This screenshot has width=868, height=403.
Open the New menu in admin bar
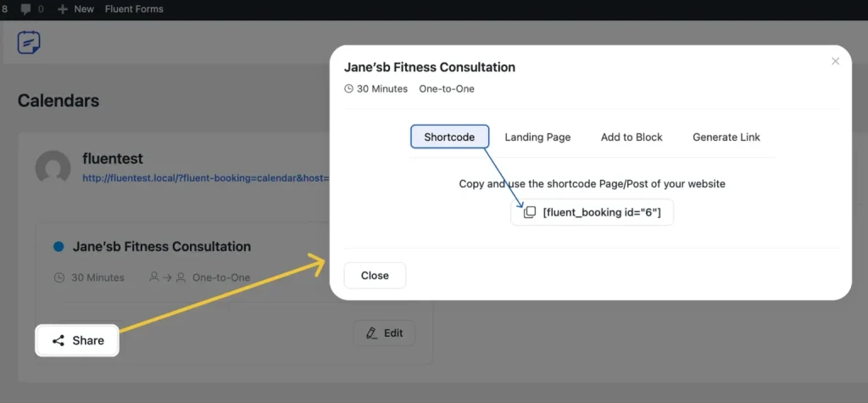click(x=75, y=8)
